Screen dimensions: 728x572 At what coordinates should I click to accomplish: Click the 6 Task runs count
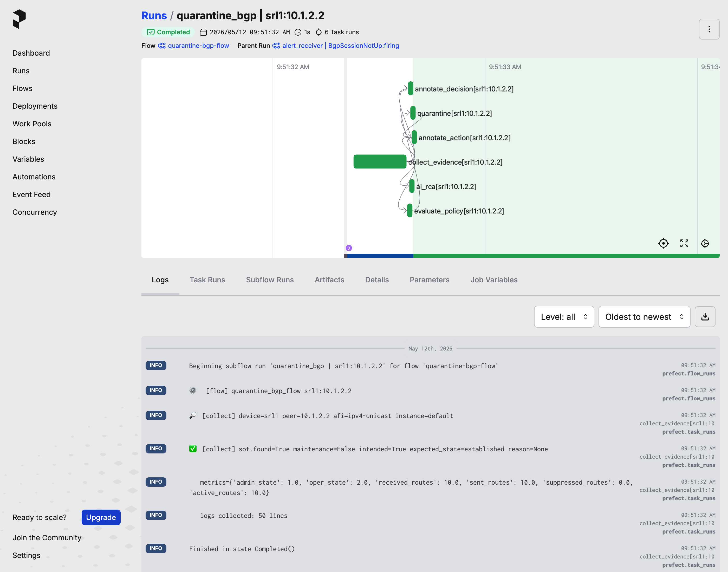coord(342,32)
